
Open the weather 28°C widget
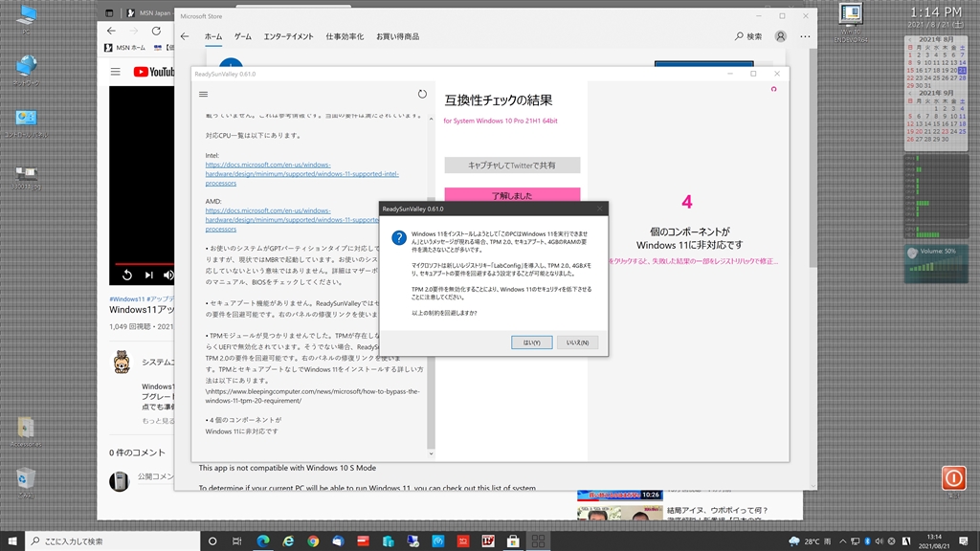[810, 541]
